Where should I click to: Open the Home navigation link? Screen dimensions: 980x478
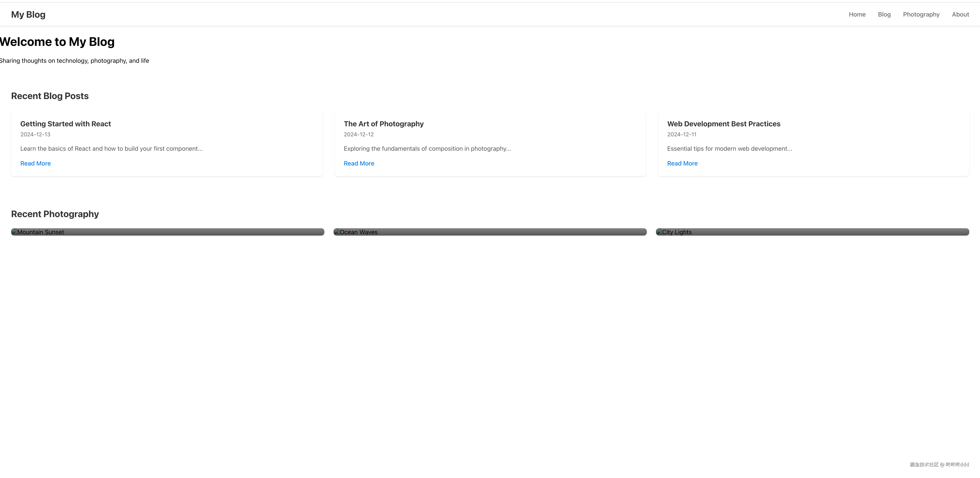[857, 14]
